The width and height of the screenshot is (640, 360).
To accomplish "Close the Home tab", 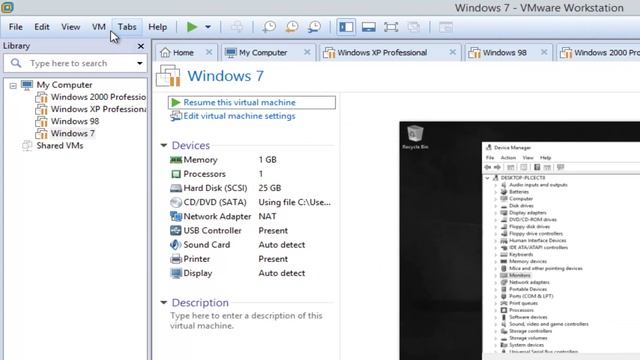I will pyautogui.click(x=209, y=52).
